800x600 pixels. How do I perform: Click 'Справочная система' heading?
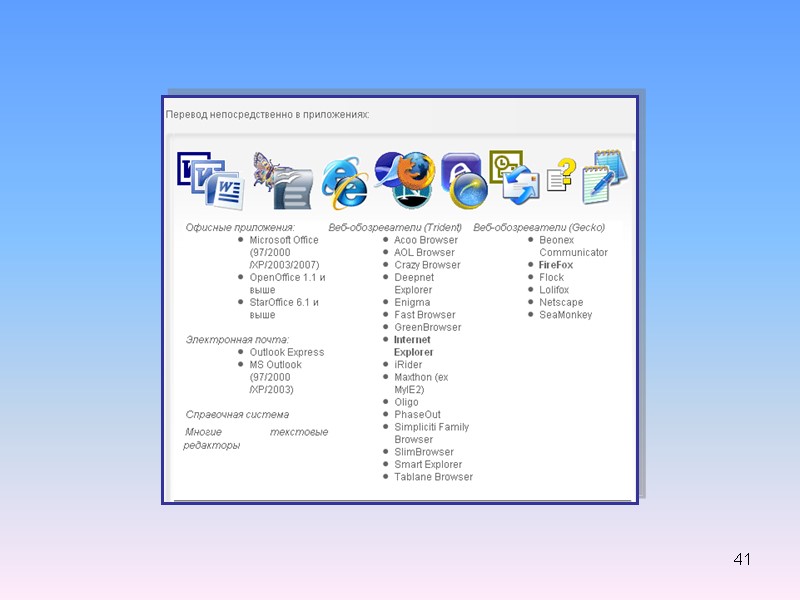237,414
